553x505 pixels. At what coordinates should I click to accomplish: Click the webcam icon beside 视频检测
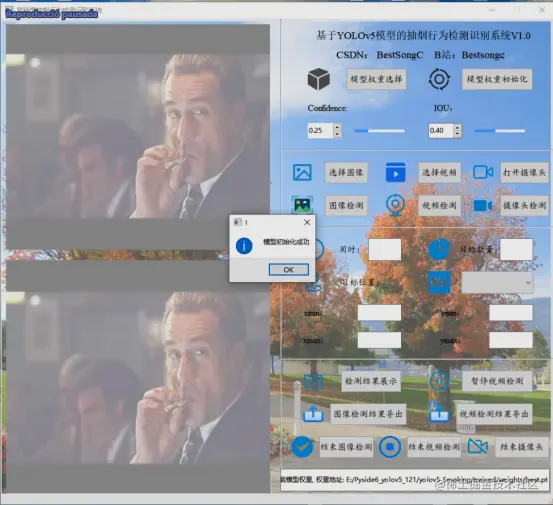click(x=395, y=205)
